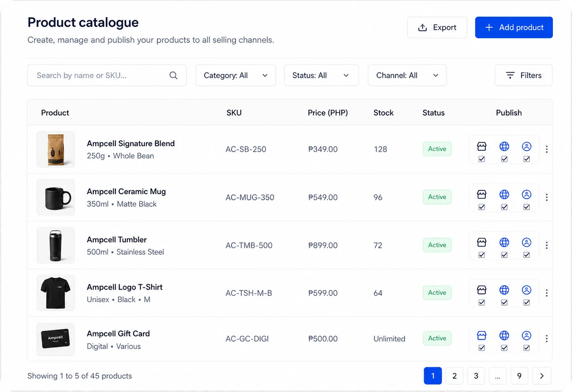
Task: Click the SKU column header
Action: pyautogui.click(x=234, y=113)
